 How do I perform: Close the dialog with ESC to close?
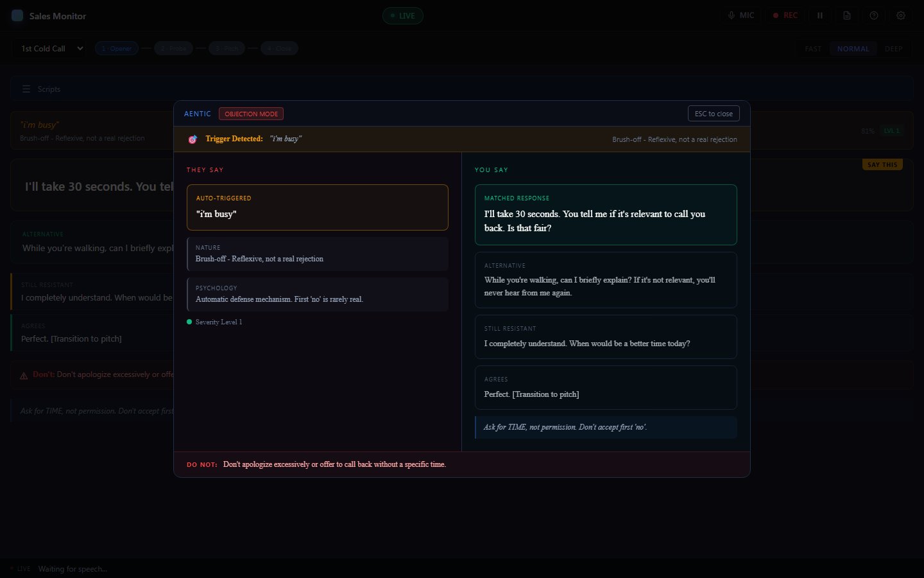pyautogui.click(x=714, y=114)
